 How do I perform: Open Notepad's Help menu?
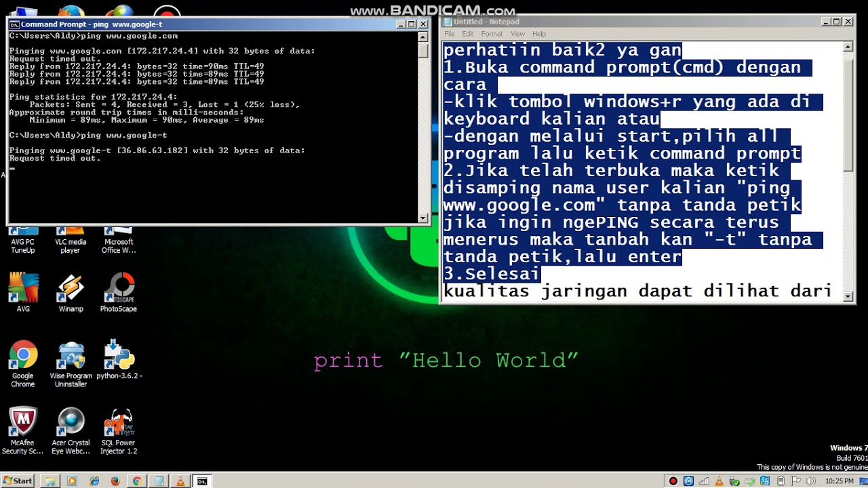[539, 34]
